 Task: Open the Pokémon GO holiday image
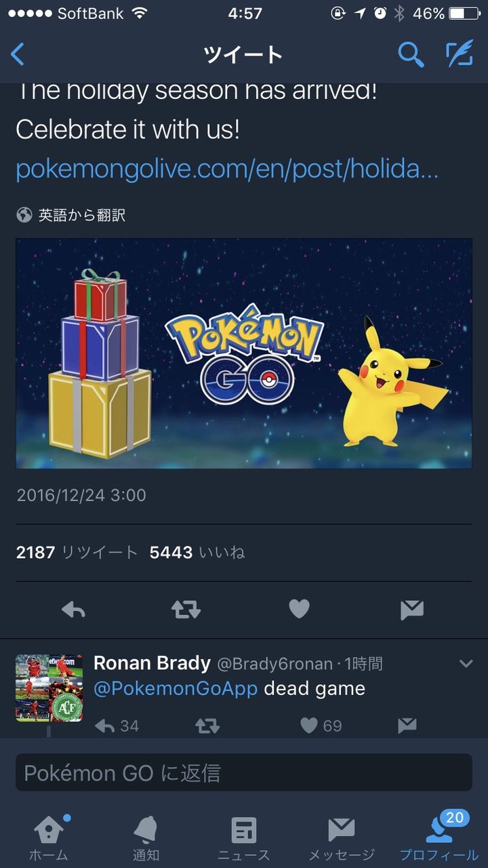click(x=244, y=353)
